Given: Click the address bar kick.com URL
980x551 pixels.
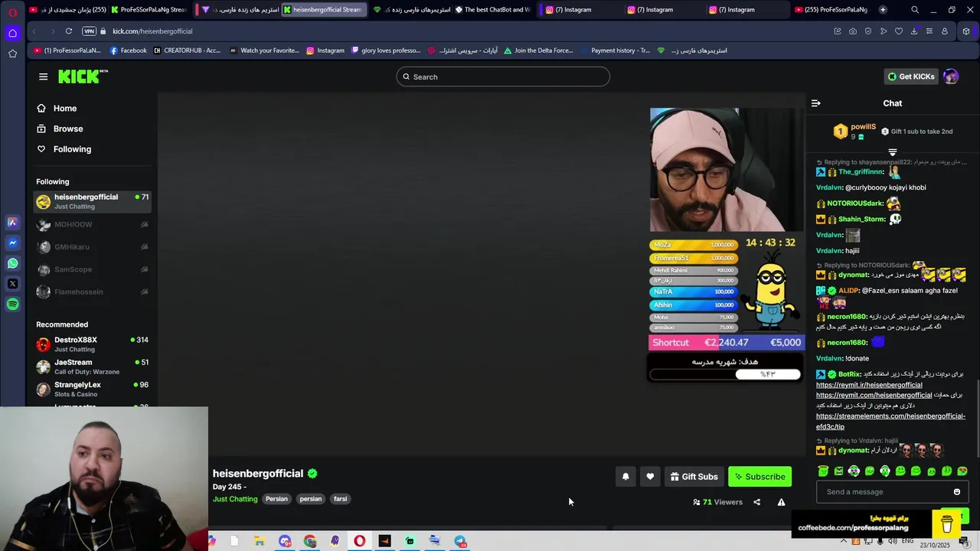Looking at the screenshot, I should (152, 31).
